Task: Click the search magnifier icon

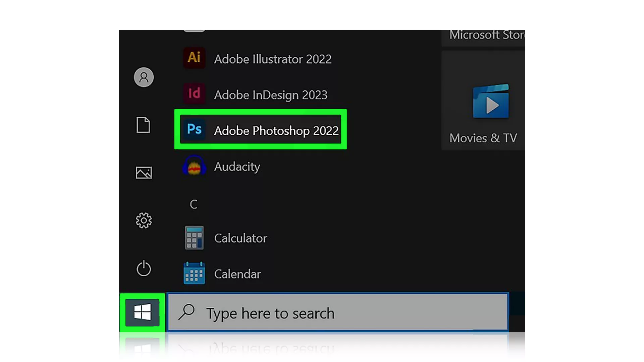Action: click(x=186, y=312)
